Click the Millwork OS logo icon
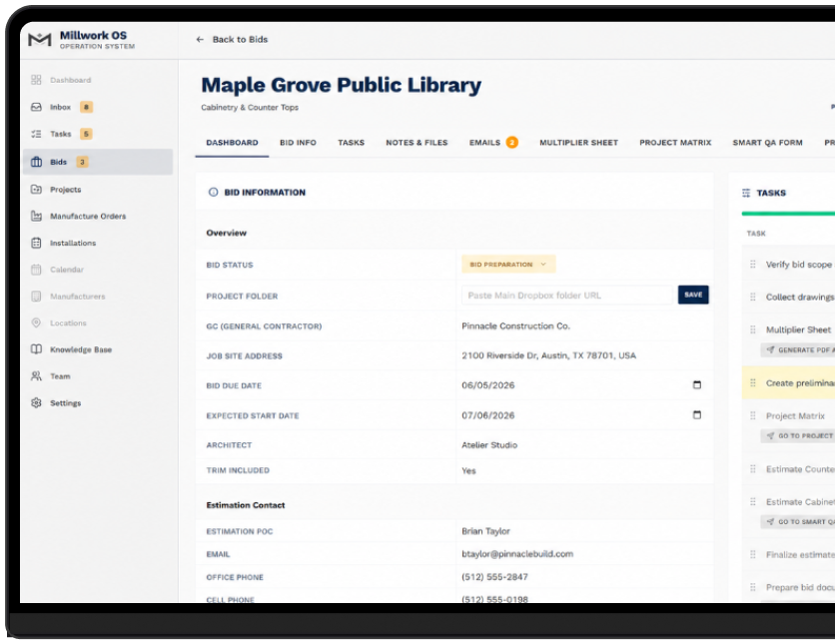 [39, 39]
